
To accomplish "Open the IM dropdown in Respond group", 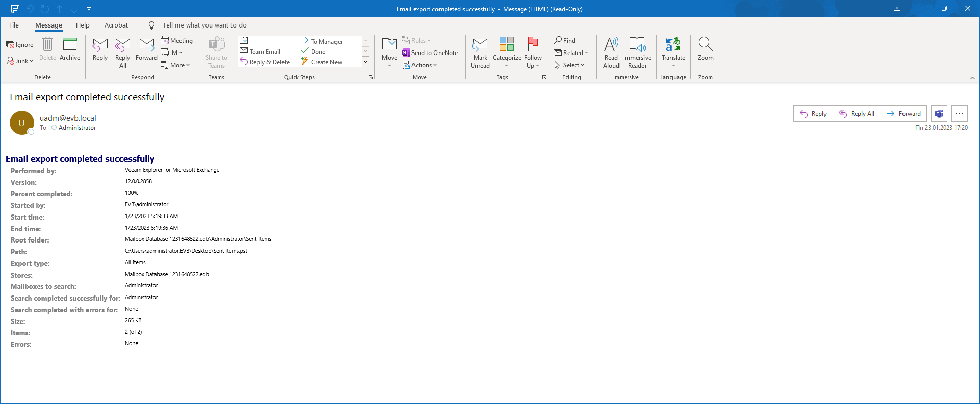I will 172,52.
